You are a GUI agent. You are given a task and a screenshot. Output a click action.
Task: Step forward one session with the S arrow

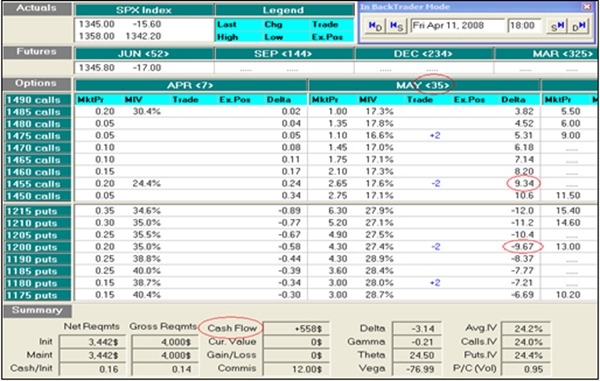(x=557, y=26)
